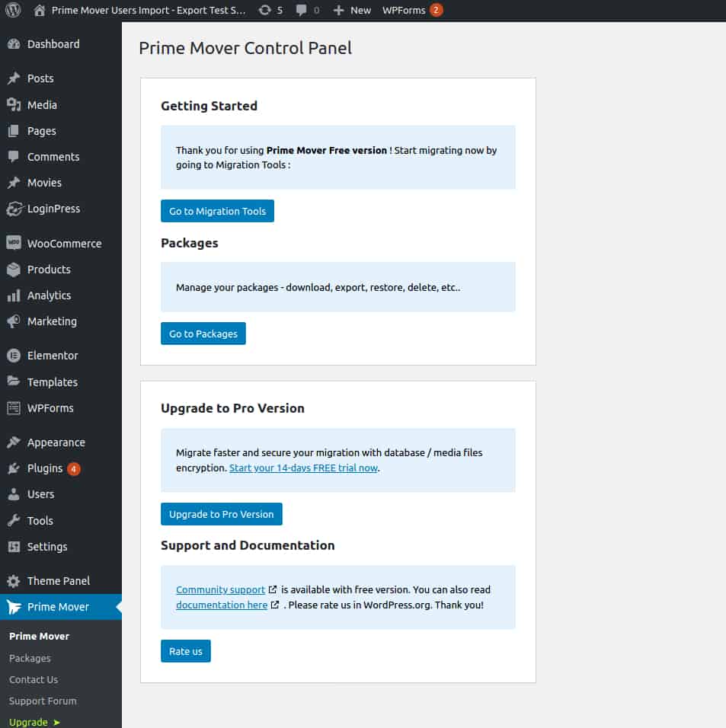Click the Users person icon

(x=14, y=494)
